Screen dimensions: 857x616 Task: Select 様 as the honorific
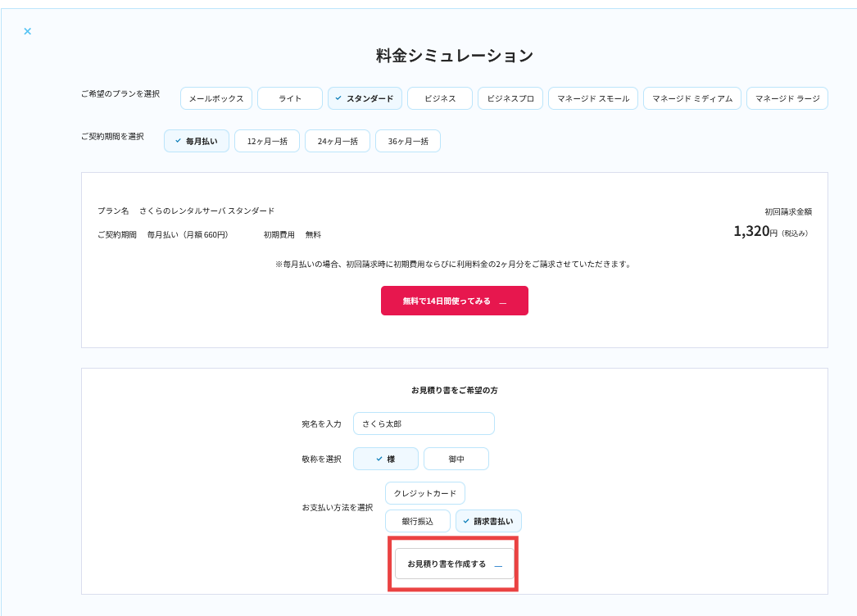click(386, 459)
